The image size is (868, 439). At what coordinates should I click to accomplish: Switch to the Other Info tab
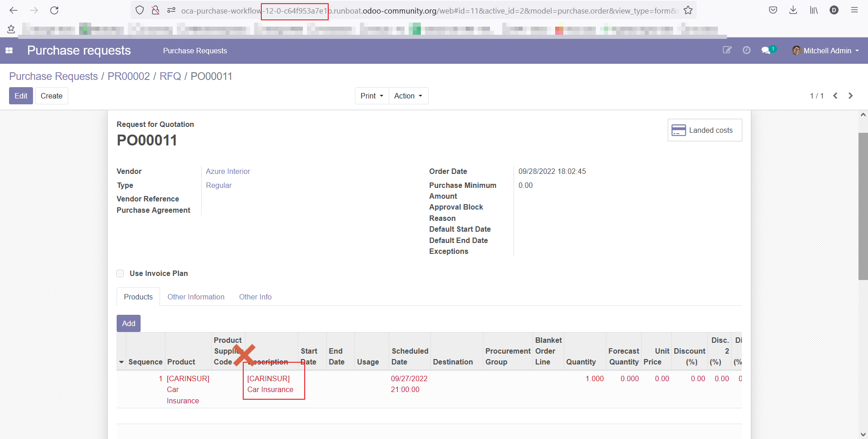(x=255, y=297)
